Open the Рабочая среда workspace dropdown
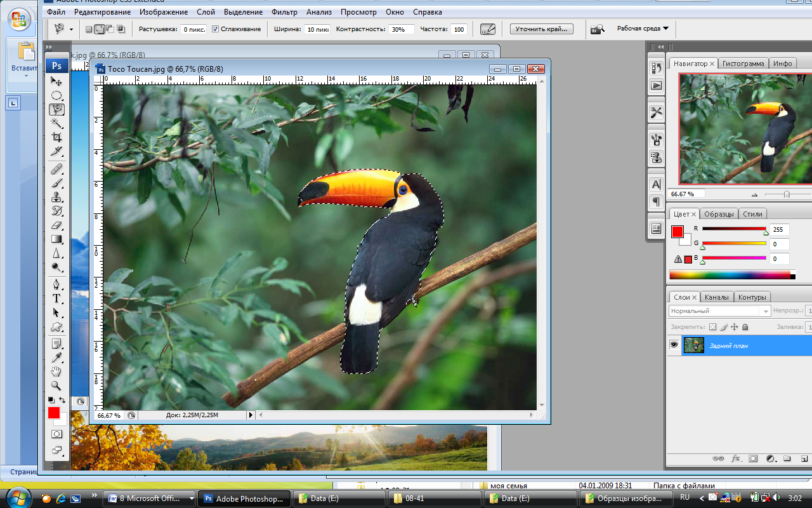 pos(643,29)
